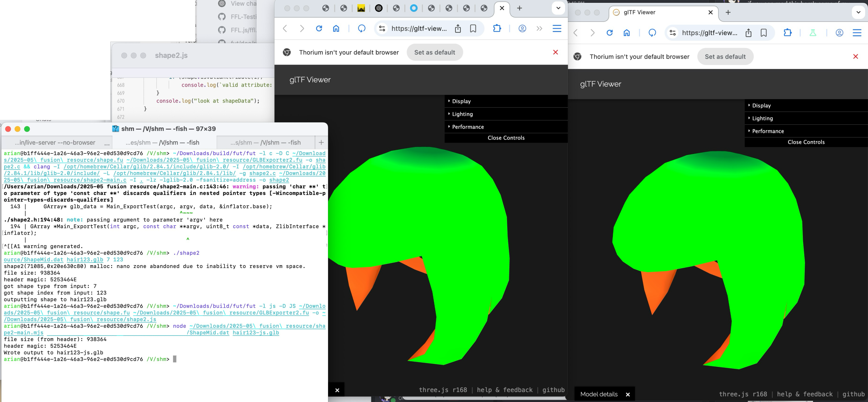This screenshot has height=402, width=868.
Task: Click the URL field in right browser
Action: pyautogui.click(x=709, y=33)
